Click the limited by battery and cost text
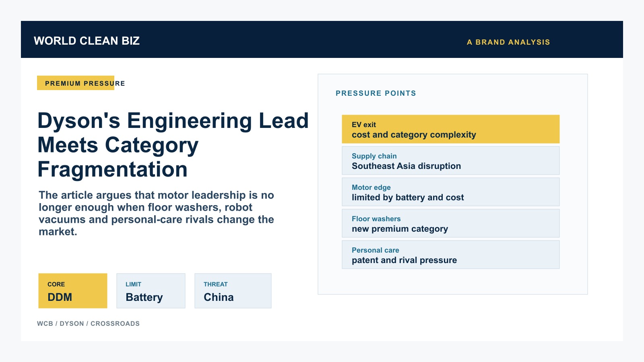 [x=408, y=197]
